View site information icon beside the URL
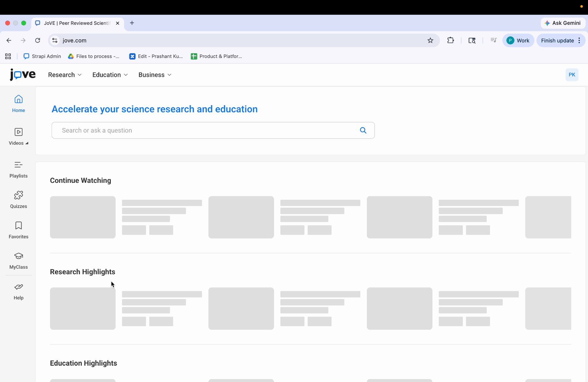The height and width of the screenshot is (382, 588). pyautogui.click(x=55, y=40)
